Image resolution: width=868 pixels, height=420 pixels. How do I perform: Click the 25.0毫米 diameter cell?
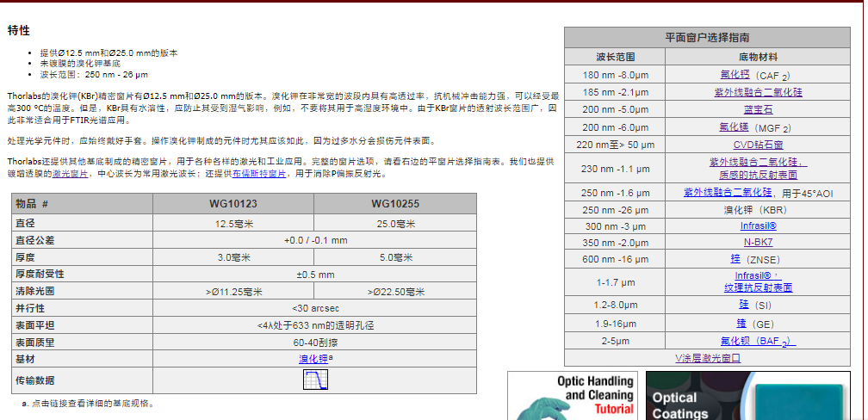pyautogui.click(x=394, y=224)
